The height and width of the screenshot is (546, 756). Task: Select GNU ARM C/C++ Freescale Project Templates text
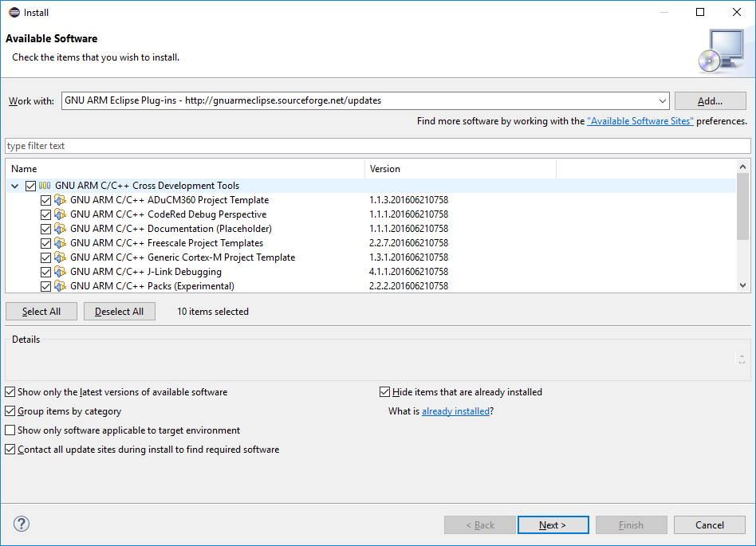(x=167, y=243)
